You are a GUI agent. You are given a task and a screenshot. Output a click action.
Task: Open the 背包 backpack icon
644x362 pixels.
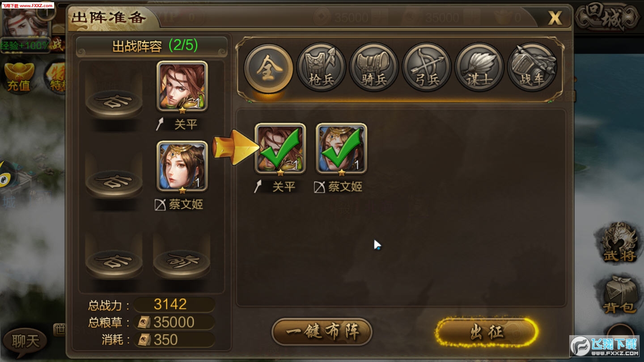[x=619, y=294]
